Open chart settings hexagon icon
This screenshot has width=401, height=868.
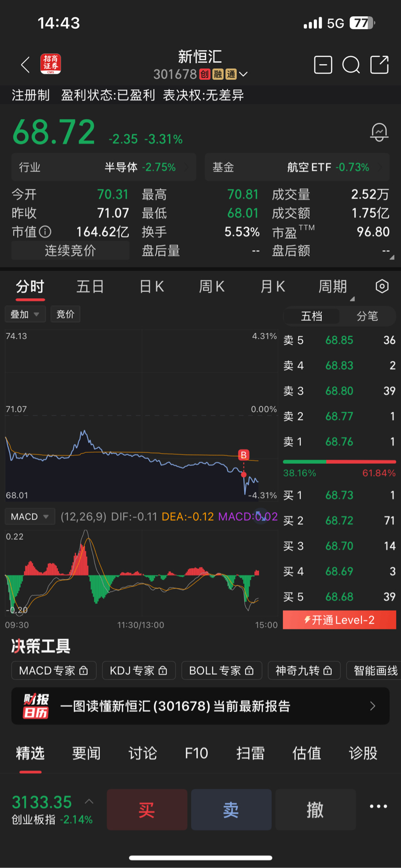382,286
